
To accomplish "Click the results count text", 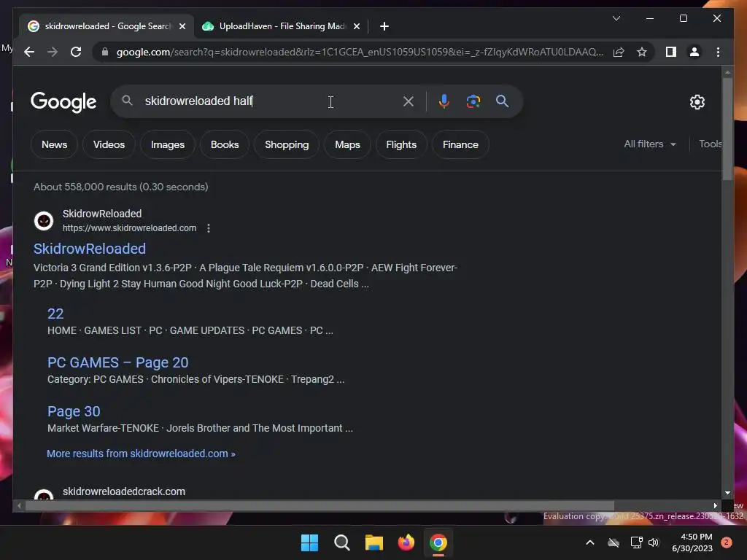I will coord(121,187).
